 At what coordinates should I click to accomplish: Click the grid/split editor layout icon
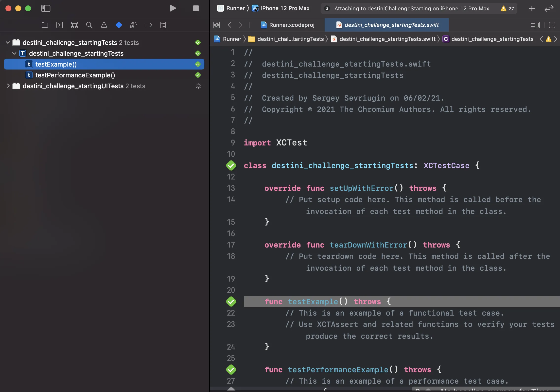[x=217, y=25]
